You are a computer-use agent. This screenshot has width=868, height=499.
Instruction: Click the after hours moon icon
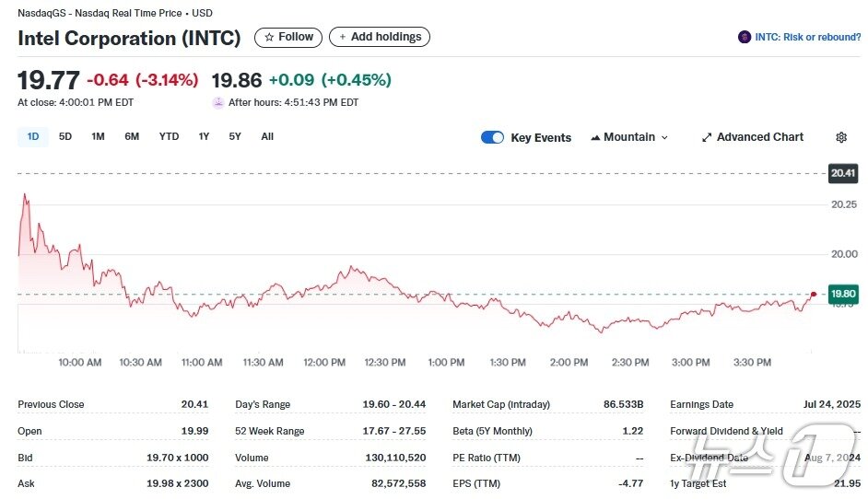tap(218, 102)
